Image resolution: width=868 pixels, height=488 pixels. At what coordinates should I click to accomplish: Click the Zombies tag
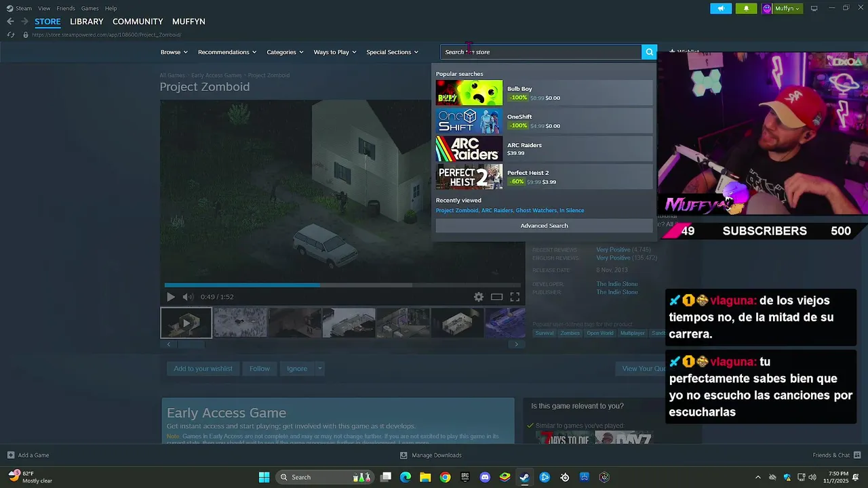[x=570, y=333]
